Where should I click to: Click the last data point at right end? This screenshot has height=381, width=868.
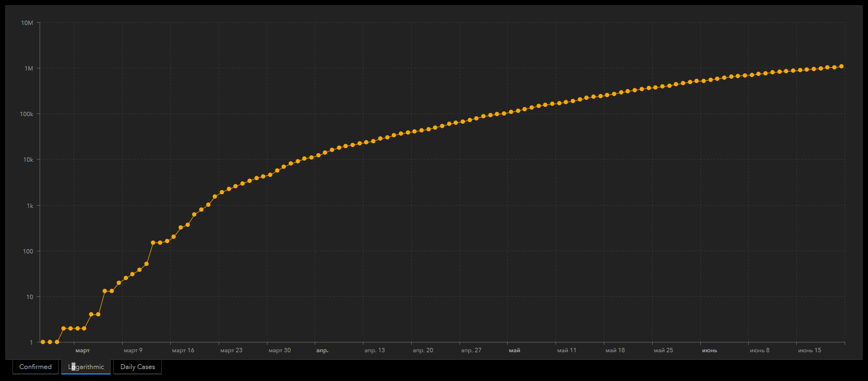(x=841, y=66)
